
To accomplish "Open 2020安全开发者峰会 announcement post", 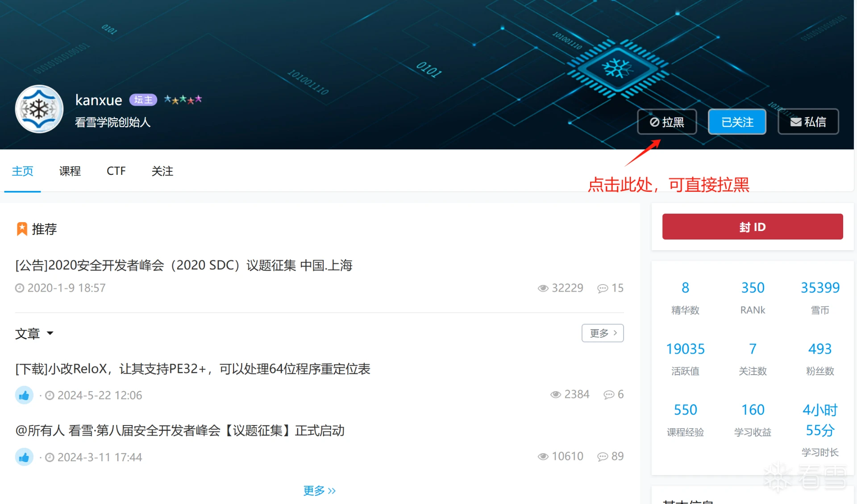I will point(184,265).
